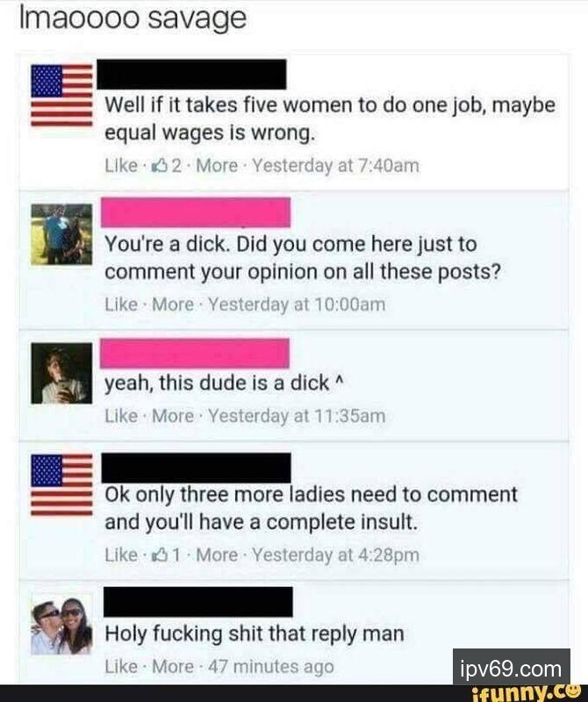
Task: Open More options on the 4:28pm comment
Action: tap(217, 555)
